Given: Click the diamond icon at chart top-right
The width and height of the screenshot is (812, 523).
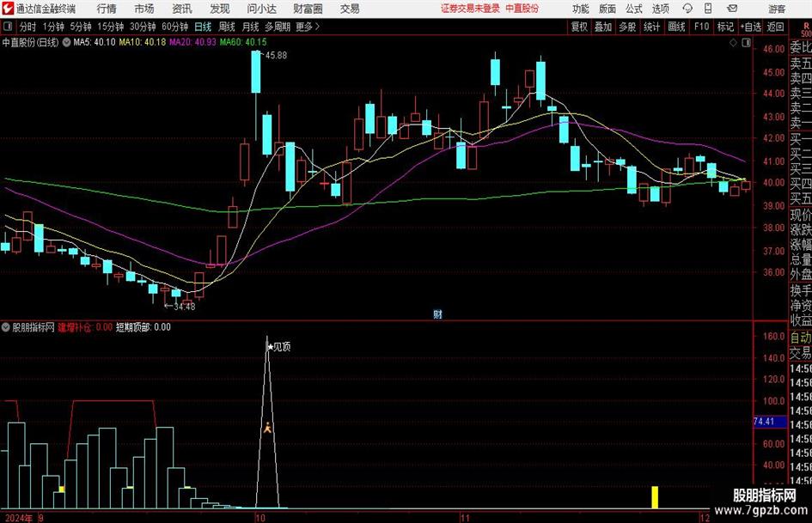Looking at the screenshot, I should tap(733, 43).
